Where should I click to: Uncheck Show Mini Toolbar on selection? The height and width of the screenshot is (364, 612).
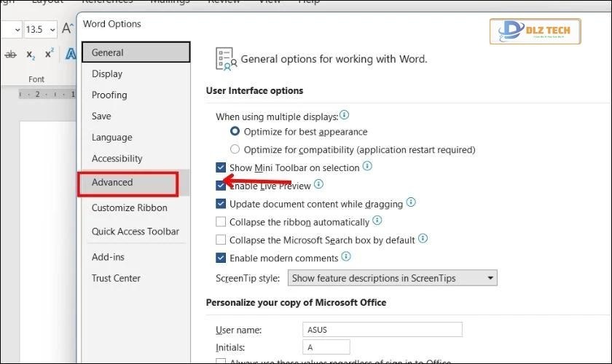[x=221, y=167]
